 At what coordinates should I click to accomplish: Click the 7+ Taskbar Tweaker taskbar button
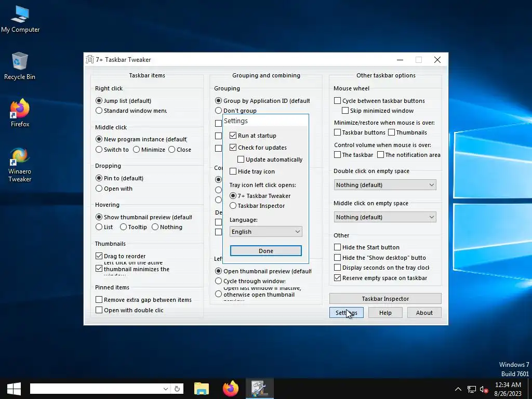pyautogui.click(x=260, y=389)
